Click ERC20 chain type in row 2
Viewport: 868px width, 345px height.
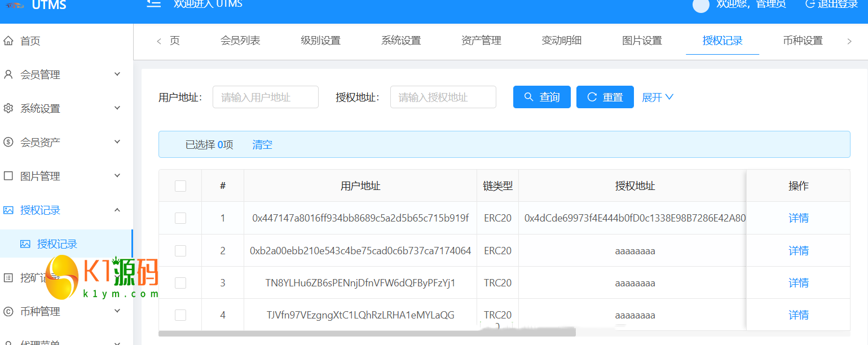click(498, 251)
